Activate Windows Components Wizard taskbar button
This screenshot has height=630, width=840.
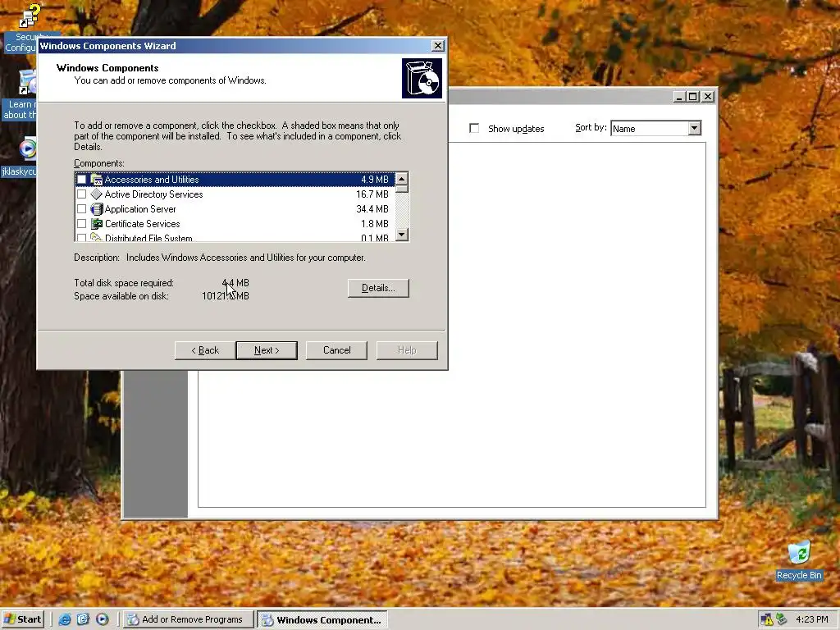(x=322, y=620)
